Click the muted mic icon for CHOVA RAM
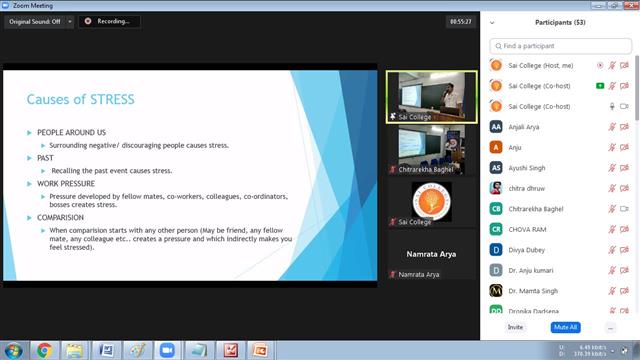 click(x=612, y=229)
